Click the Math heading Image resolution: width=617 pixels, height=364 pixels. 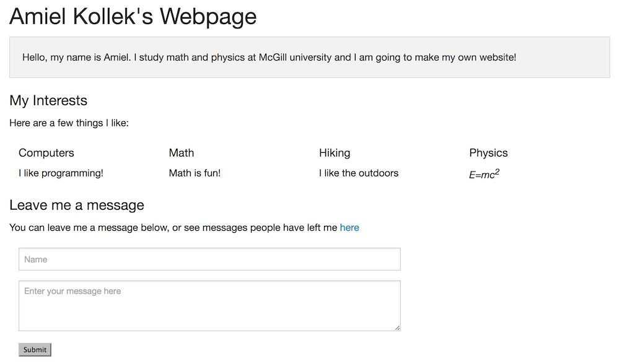coord(182,153)
